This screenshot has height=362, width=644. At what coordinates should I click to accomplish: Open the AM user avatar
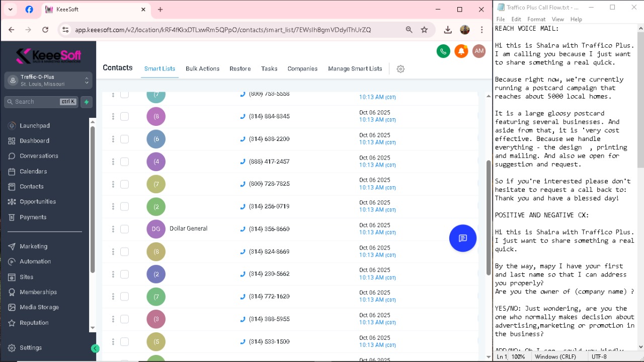click(x=479, y=51)
